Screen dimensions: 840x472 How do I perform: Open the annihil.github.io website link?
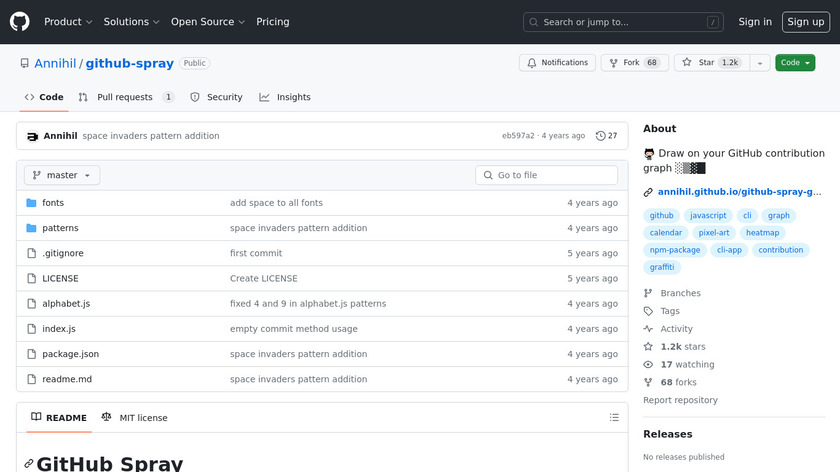click(739, 192)
